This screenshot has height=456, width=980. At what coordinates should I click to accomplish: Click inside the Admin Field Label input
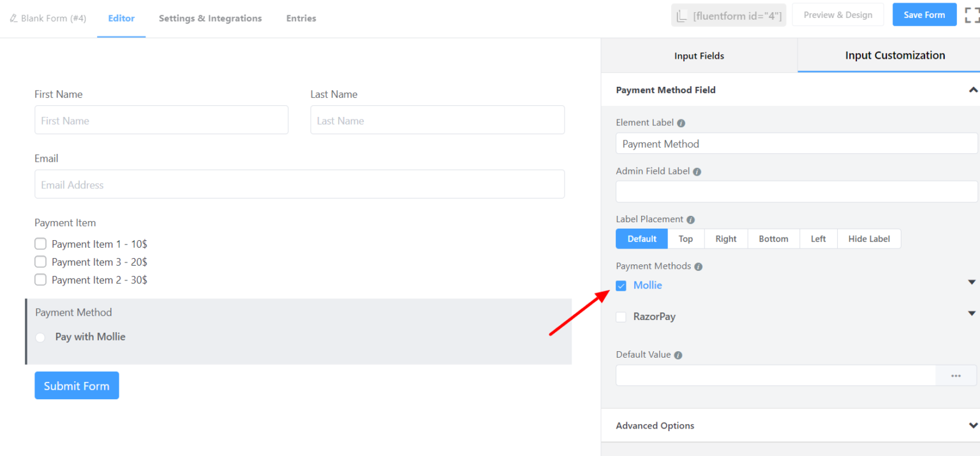point(796,191)
